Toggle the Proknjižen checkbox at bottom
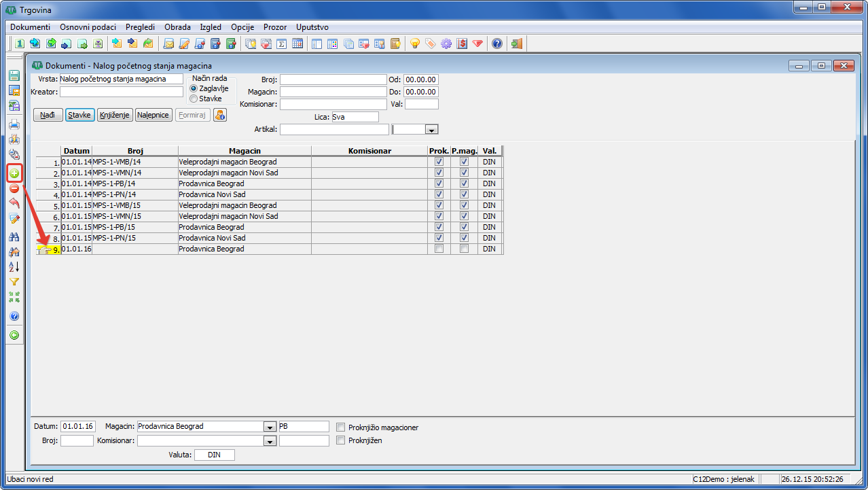The height and width of the screenshot is (490, 868). (341, 441)
